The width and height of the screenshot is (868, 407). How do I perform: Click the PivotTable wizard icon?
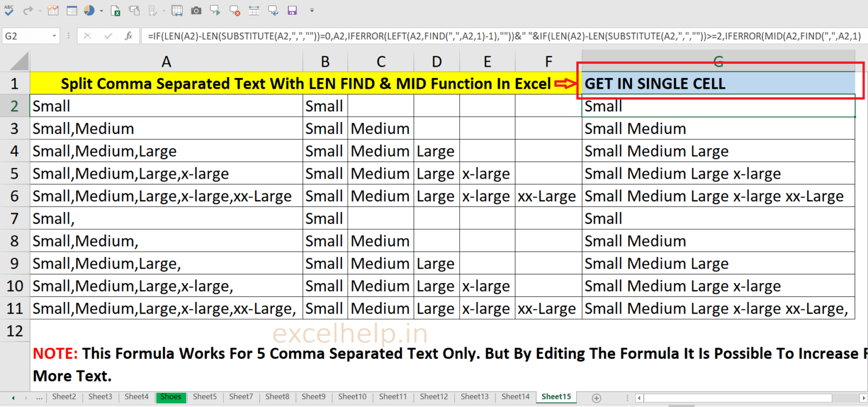(x=53, y=10)
